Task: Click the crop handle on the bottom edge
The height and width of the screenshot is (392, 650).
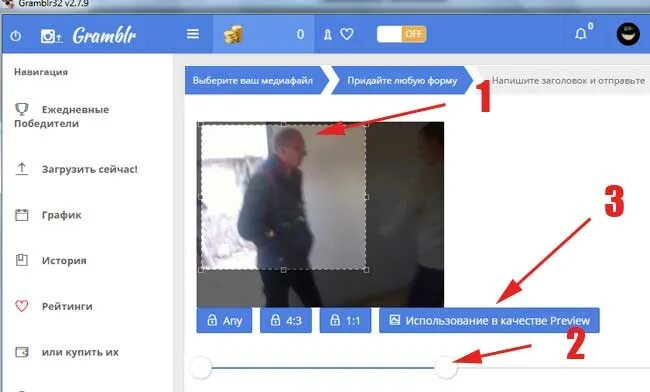Action: 284,270
